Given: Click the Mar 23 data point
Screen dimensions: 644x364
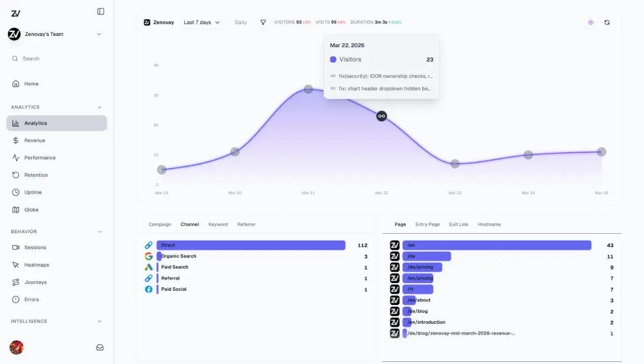Looking at the screenshot, I should (455, 164).
